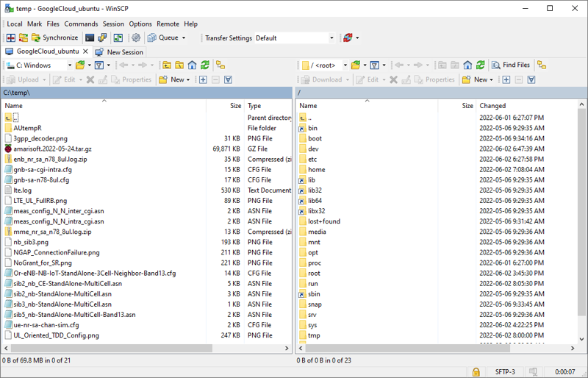Screen dimensions: 588x378
Task: Open the New Session tab
Action: coord(119,52)
